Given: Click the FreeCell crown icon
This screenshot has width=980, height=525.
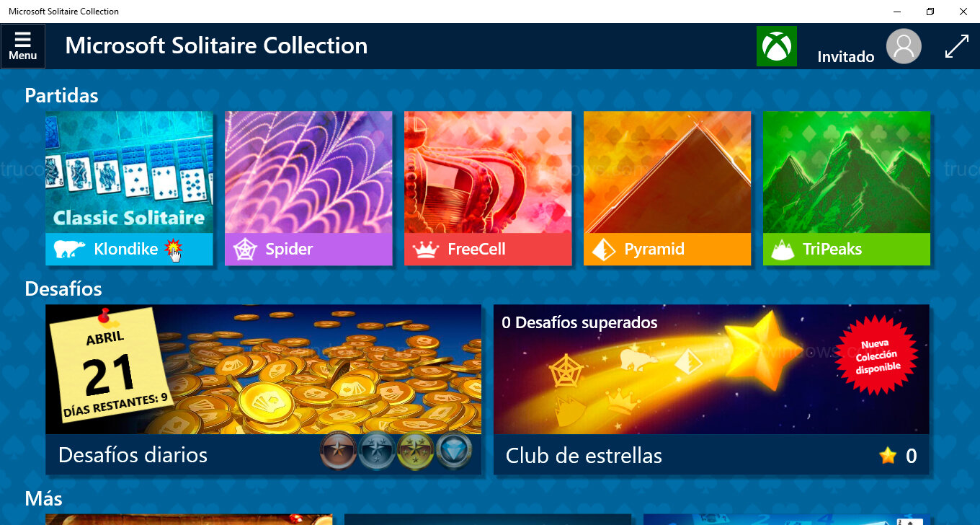Looking at the screenshot, I should (x=426, y=250).
